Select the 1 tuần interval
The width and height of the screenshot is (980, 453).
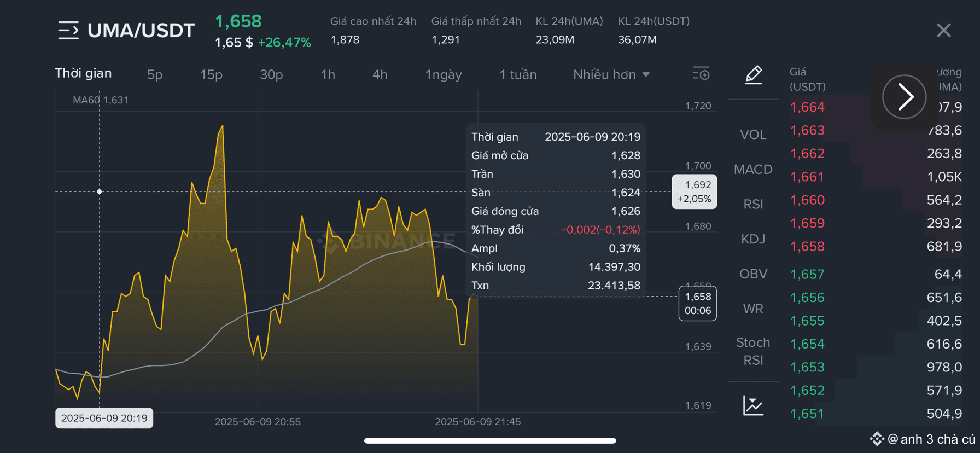(518, 74)
